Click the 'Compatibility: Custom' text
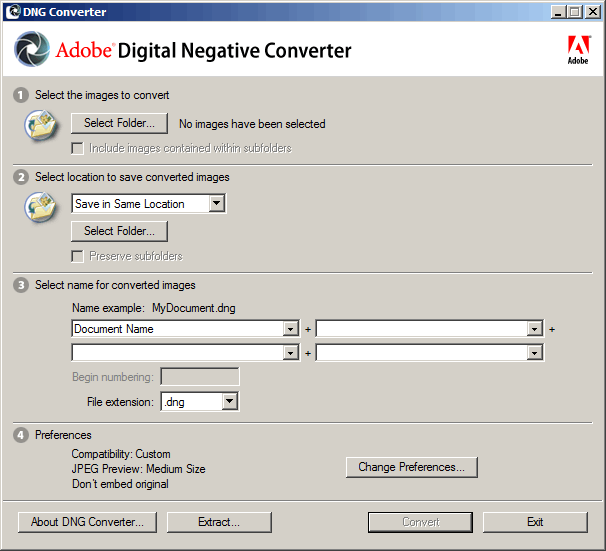 point(121,454)
